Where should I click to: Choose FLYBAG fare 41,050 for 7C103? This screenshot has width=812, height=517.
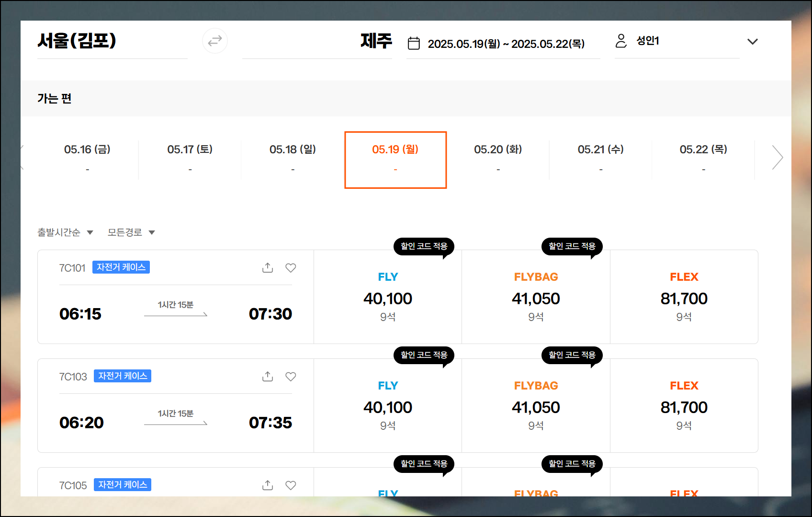tap(536, 406)
